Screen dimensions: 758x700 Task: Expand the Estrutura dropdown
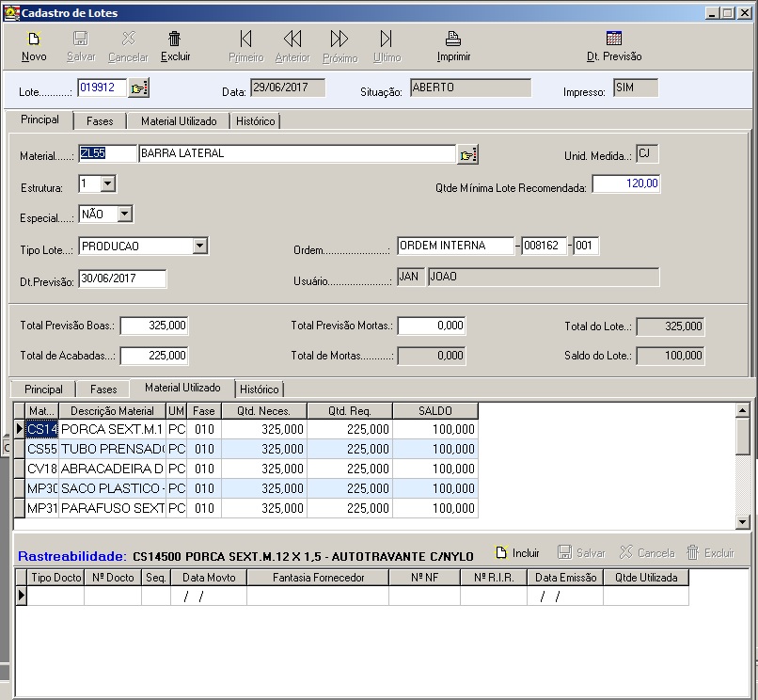(107, 183)
